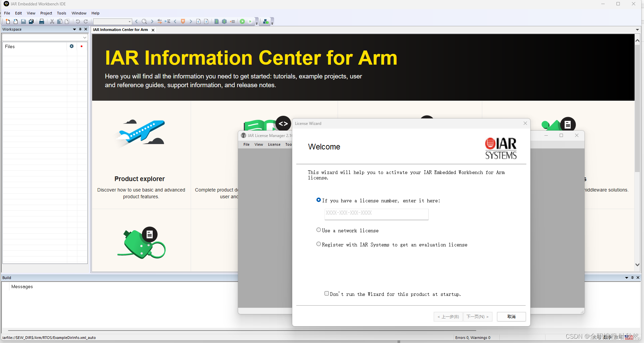Image resolution: width=644 pixels, height=343 pixels.
Task: Open the editor tab list dropdown arrow
Action: click(x=637, y=30)
